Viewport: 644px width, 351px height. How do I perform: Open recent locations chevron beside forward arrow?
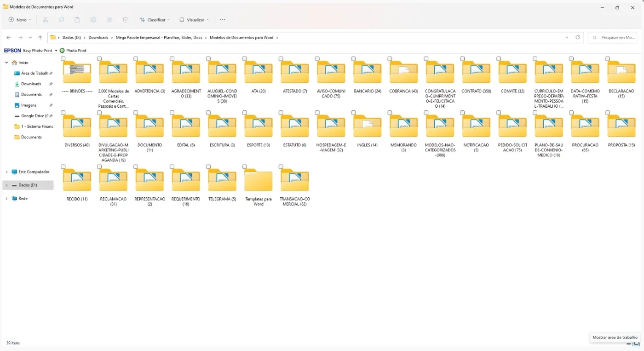30,38
